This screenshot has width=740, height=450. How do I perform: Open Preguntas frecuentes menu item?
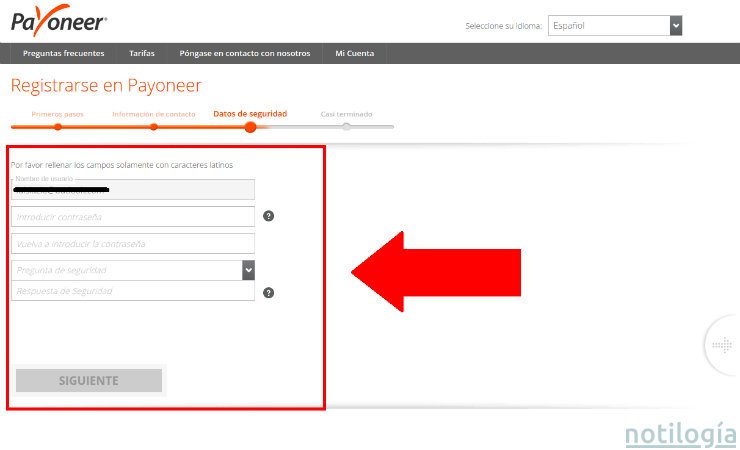click(64, 53)
